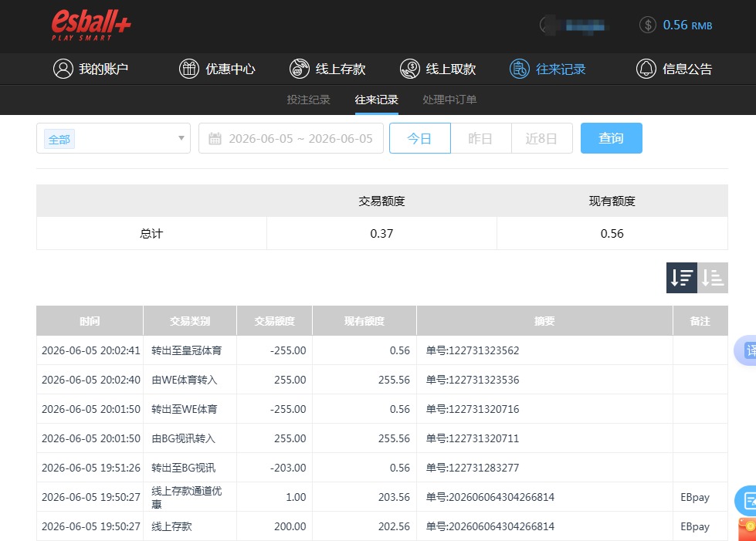Viewport: 756px width, 541px height.
Task: Click the dropdown arrow of type selector
Action: [181, 138]
